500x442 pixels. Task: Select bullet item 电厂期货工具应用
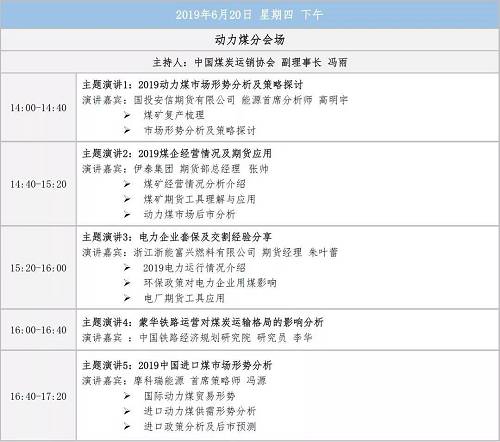(184, 298)
